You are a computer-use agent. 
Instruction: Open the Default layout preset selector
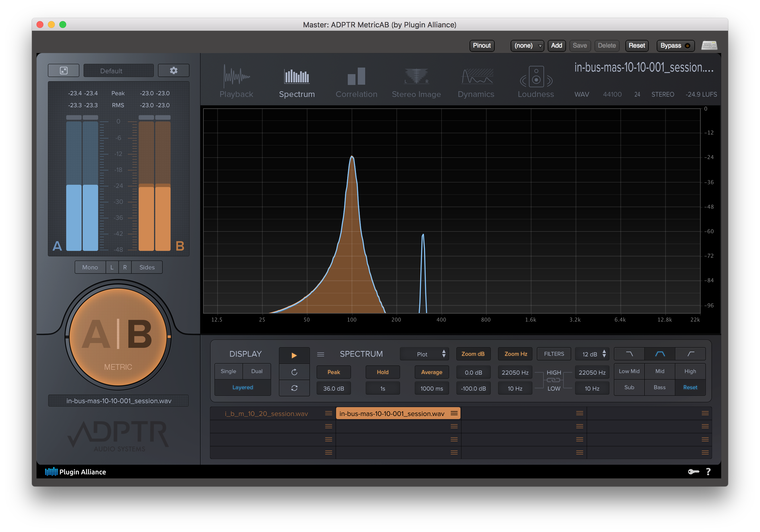click(118, 70)
